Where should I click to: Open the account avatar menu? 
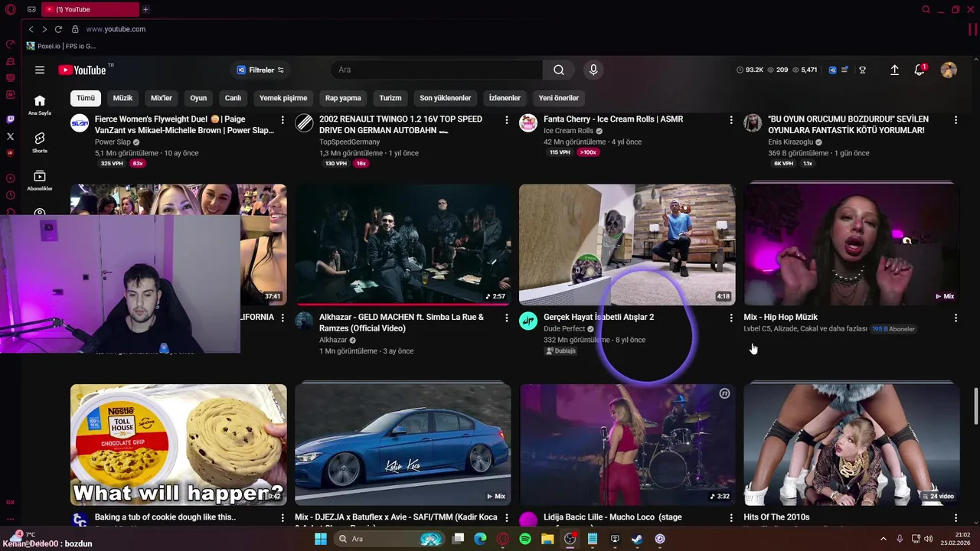[949, 70]
